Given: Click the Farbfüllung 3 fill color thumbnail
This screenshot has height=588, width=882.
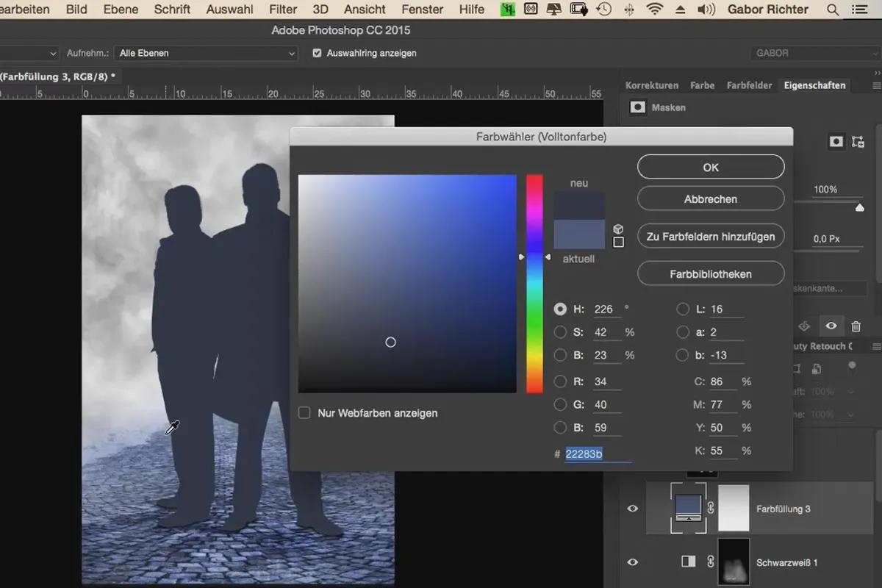Looking at the screenshot, I should pos(688,507).
